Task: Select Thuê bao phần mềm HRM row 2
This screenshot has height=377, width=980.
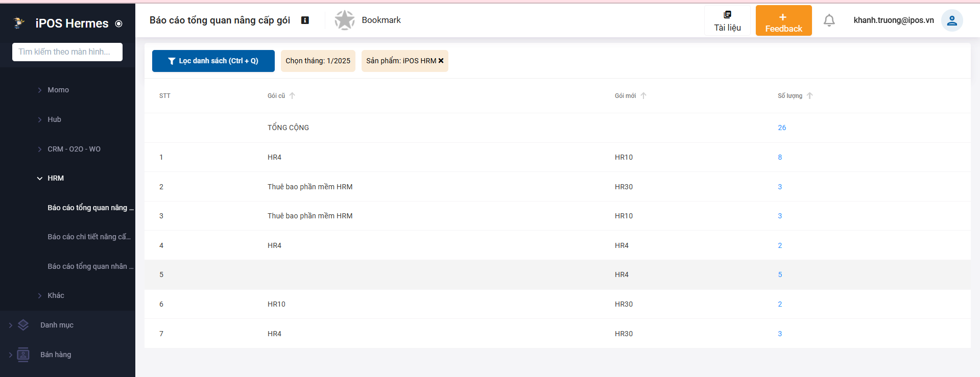Action: point(310,187)
